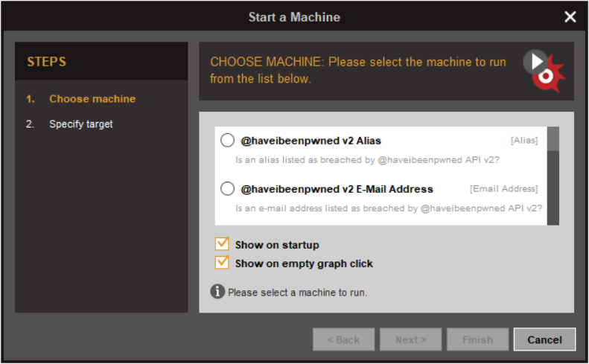Click the disabled < Back button

click(x=344, y=339)
